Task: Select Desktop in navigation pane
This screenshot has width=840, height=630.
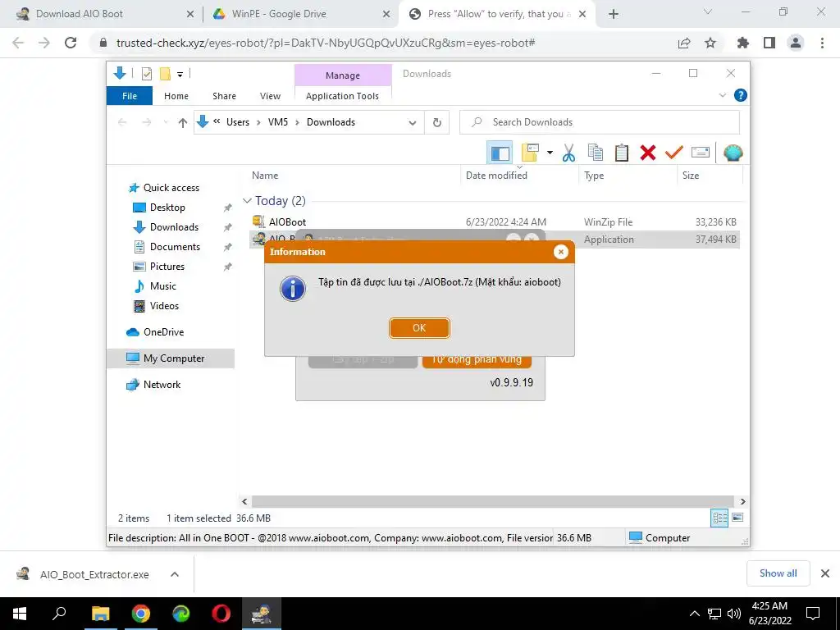Action: (167, 208)
